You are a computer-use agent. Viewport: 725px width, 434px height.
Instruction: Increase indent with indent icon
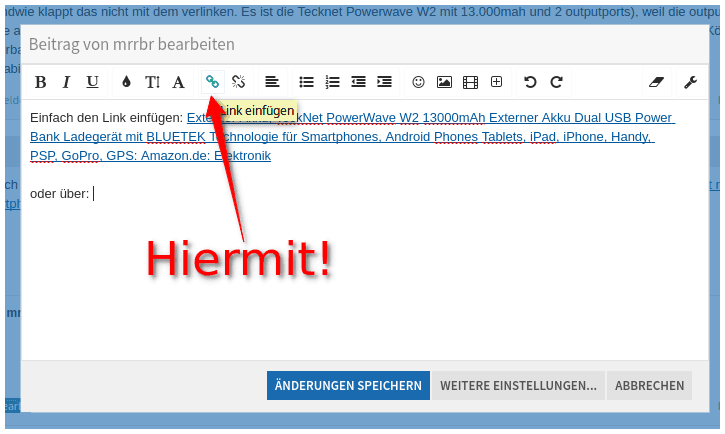(x=384, y=82)
